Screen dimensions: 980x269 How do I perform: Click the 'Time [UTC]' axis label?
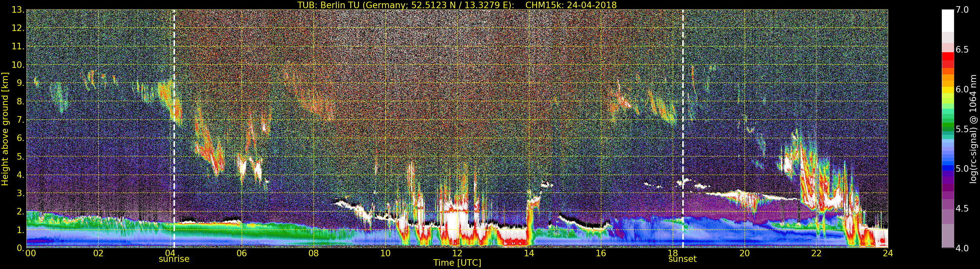click(x=457, y=262)
